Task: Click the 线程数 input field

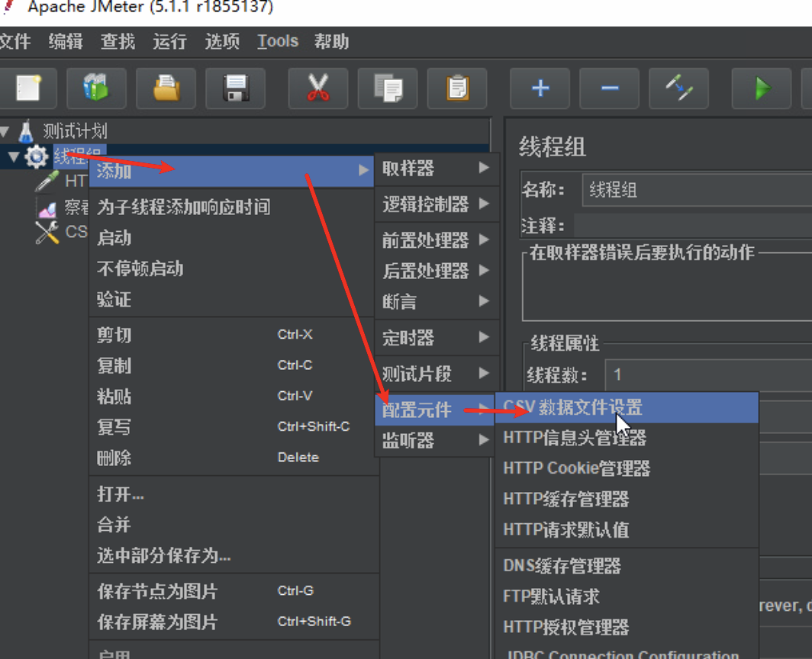Action: pyautogui.click(x=708, y=375)
